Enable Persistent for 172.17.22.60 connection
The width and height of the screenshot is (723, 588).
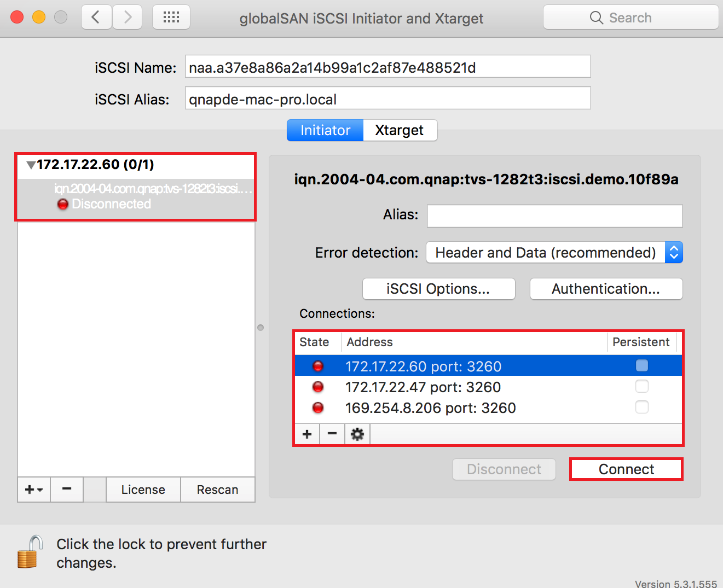point(641,365)
